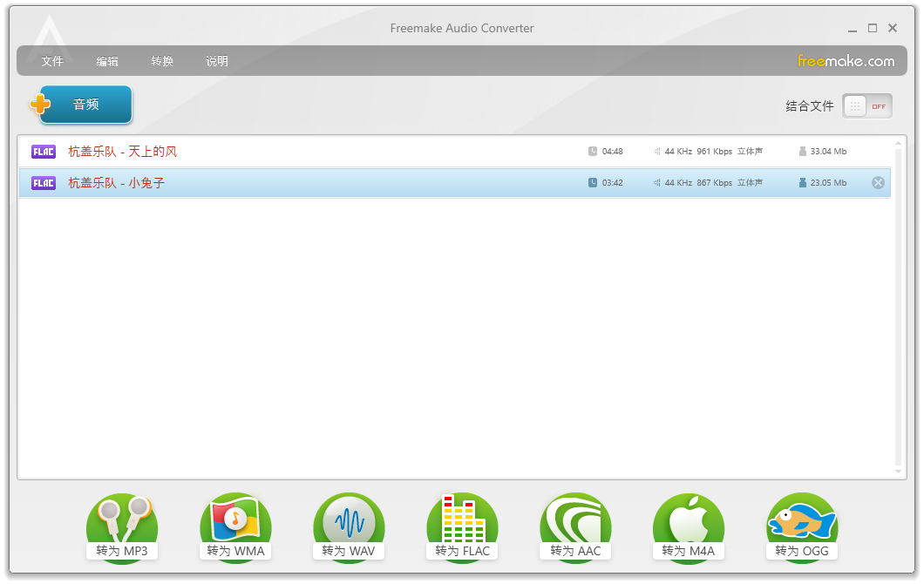924x584 pixels.
Task: Open the 文件 menu
Action: tap(52, 61)
